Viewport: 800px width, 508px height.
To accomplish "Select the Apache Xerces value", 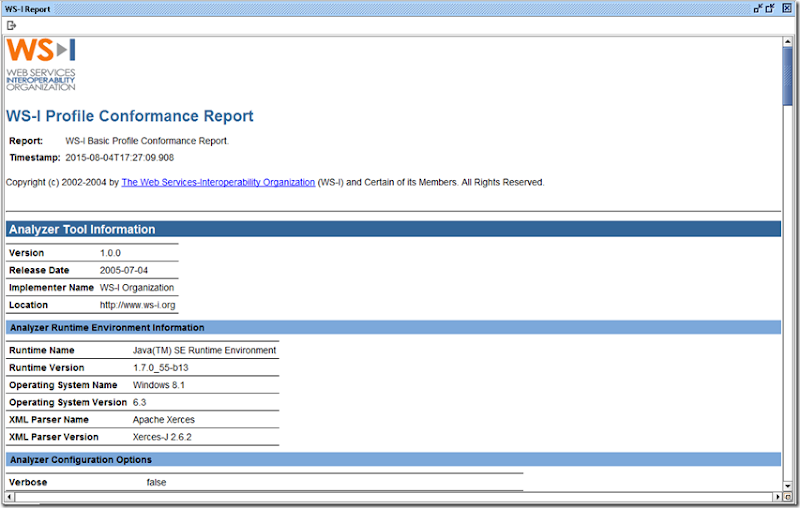I will (x=164, y=420).
